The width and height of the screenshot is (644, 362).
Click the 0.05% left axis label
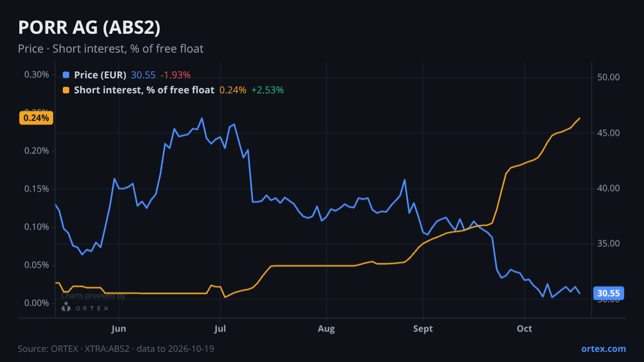point(36,265)
